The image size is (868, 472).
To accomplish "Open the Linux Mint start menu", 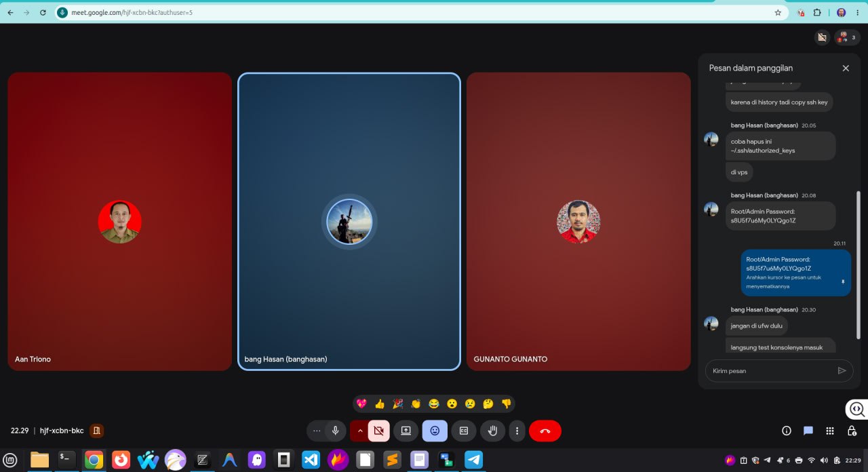I will [10, 460].
